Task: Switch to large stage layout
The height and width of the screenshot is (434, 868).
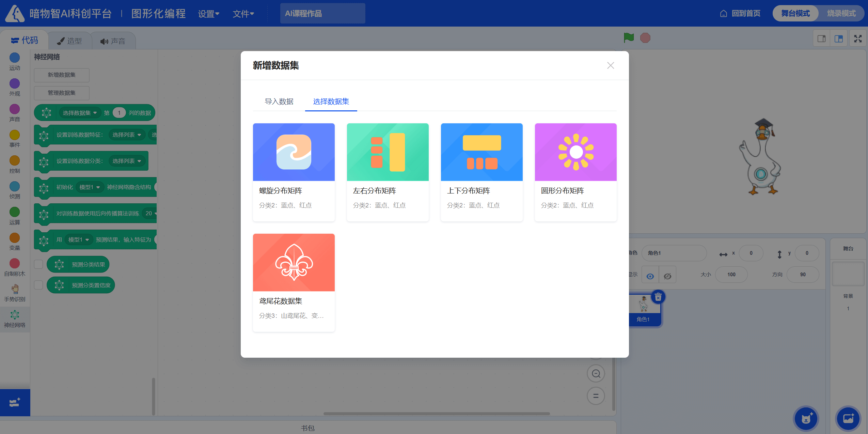Action: 839,39
